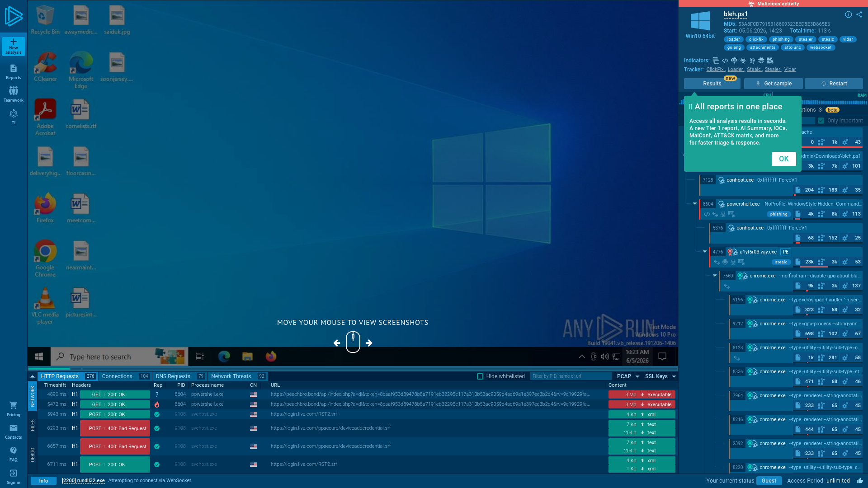The image size is (868, 488).
Task: Click the task info icon beside bleh.ps1
Action: coord(849,14)
